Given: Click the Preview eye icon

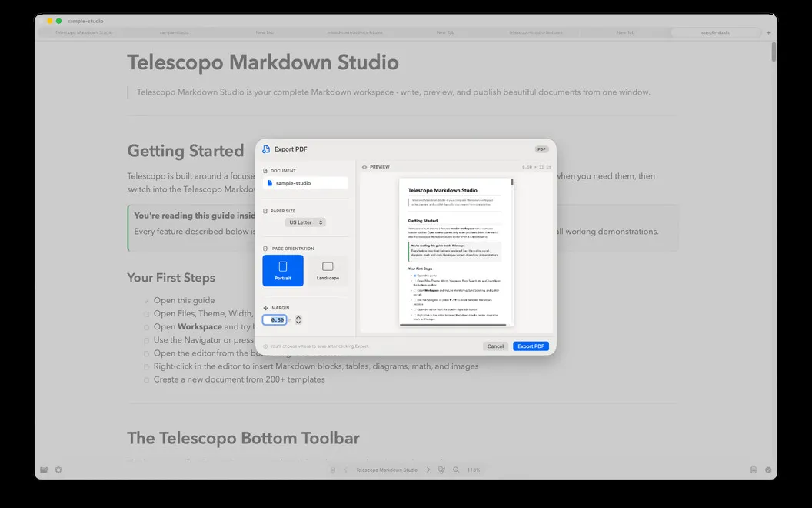Looking at the screenshot, I should 364,167.
